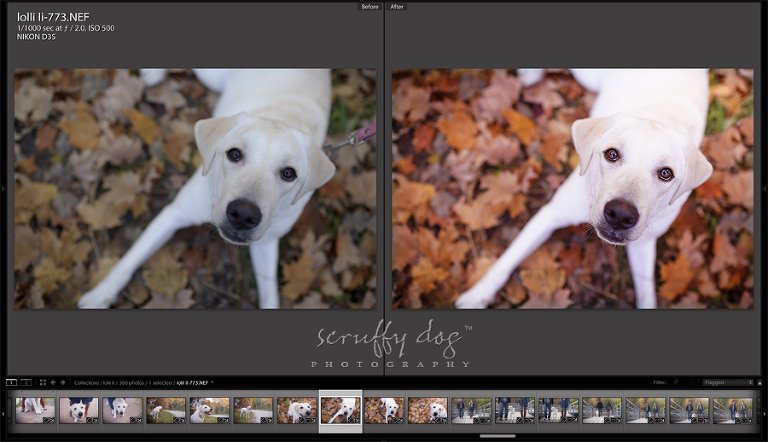
Task: Click the Filter label in the filmstrip bar
Action: [660, 382]
